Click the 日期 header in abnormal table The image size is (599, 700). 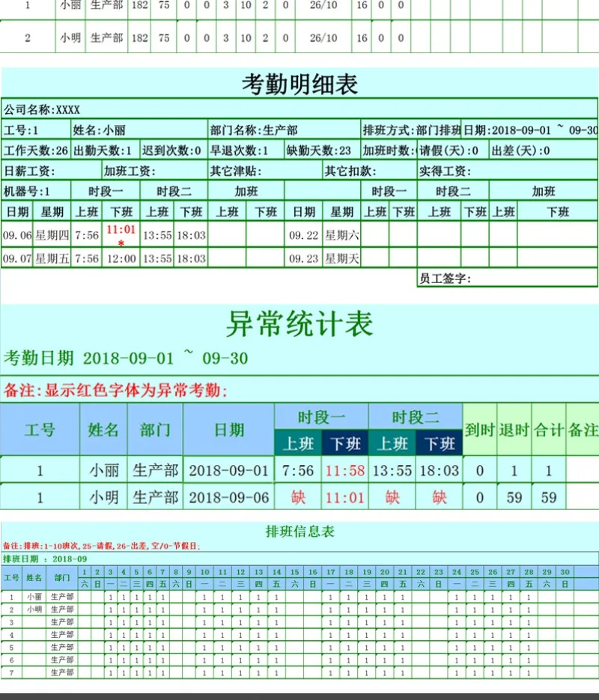coord(229,430)
